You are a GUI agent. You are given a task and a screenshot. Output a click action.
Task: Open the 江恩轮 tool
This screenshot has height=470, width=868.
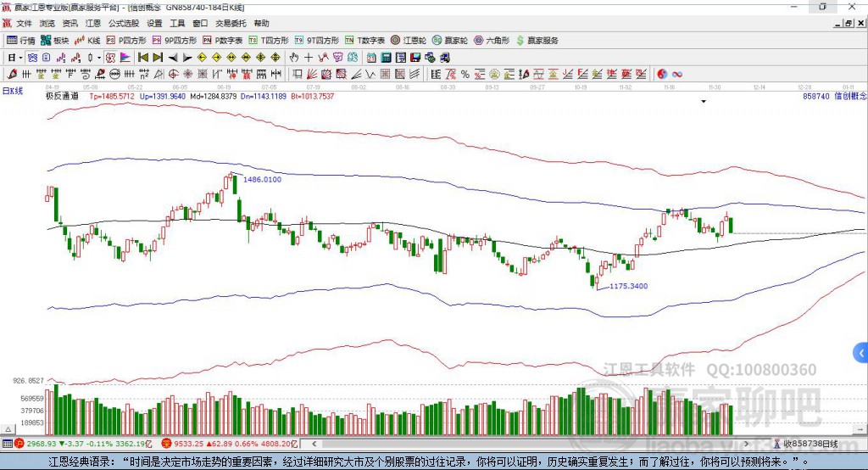click(x=409, y=41)
